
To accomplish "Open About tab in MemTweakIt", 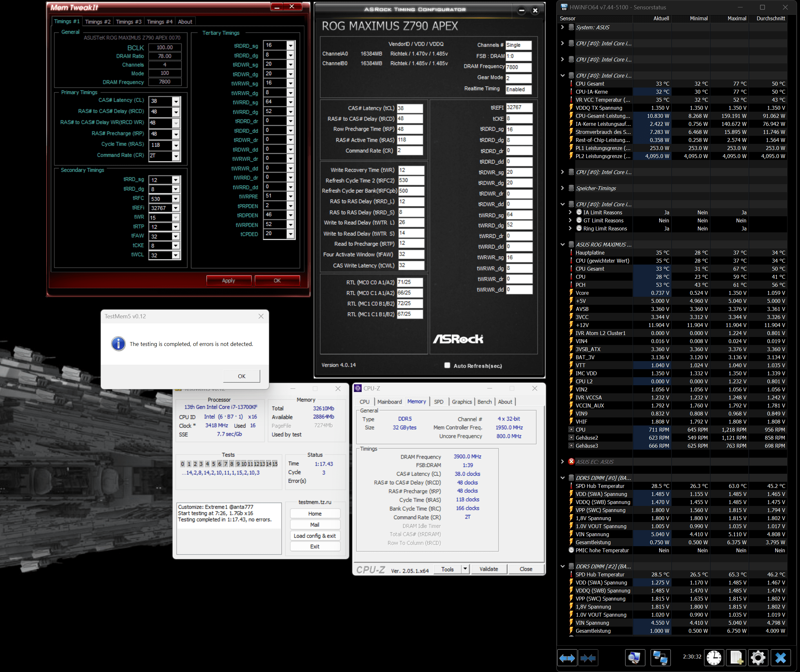I will (185, 22).
